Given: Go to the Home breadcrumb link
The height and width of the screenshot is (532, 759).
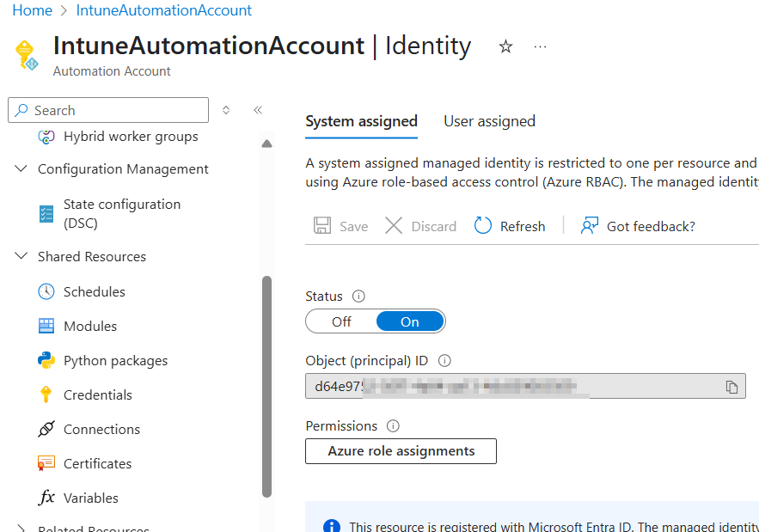Looking at the screenshot, I should pos(32,10).
